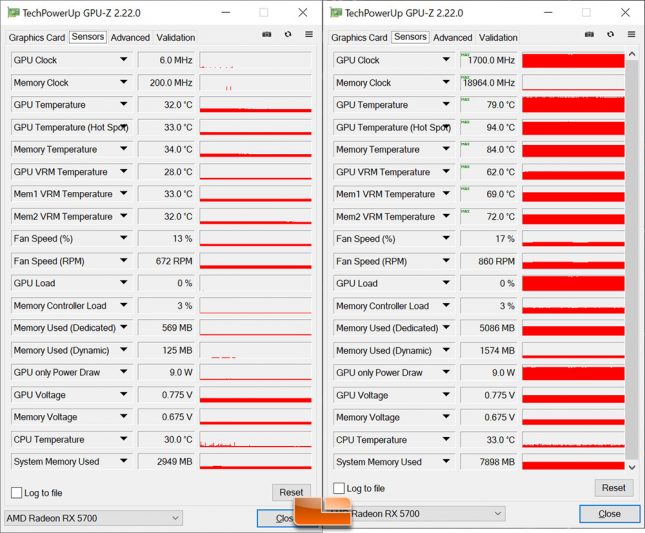Click CPU Temperature graph in left window
The height and width of the screenshot is (533, 645).
255,439
